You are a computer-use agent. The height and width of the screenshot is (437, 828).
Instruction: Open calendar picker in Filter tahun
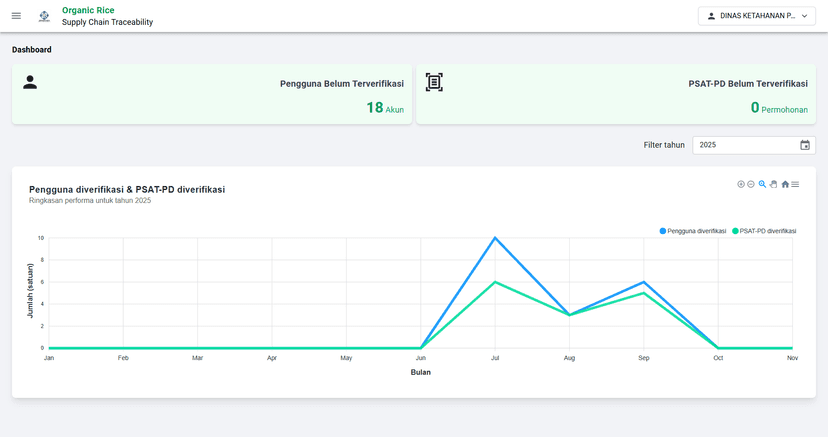tap(805, 145)
